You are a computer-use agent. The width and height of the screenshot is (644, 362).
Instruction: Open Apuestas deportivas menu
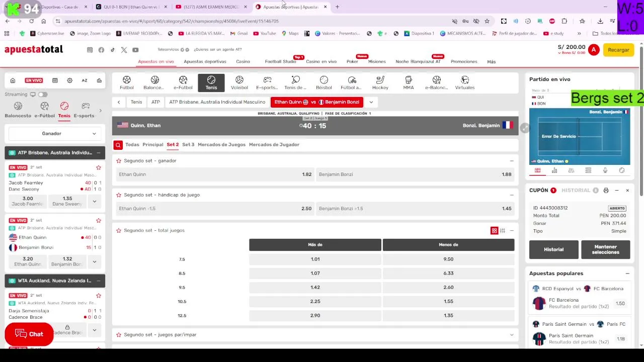tap(205, 62)
